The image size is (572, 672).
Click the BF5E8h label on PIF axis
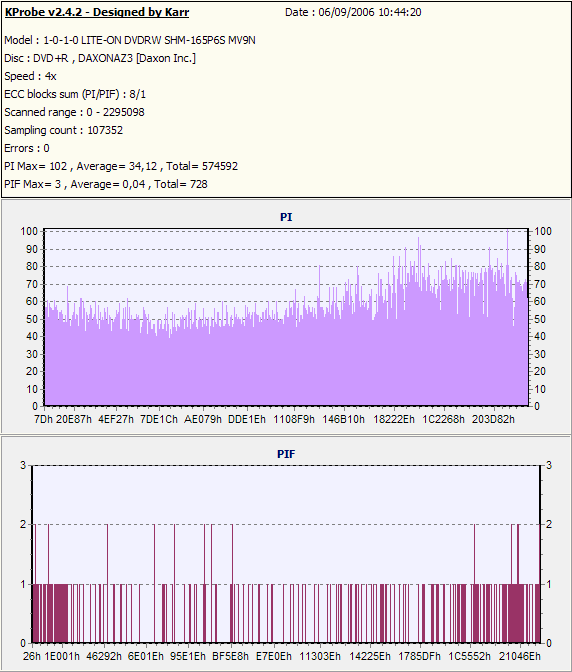pos(231,656)
